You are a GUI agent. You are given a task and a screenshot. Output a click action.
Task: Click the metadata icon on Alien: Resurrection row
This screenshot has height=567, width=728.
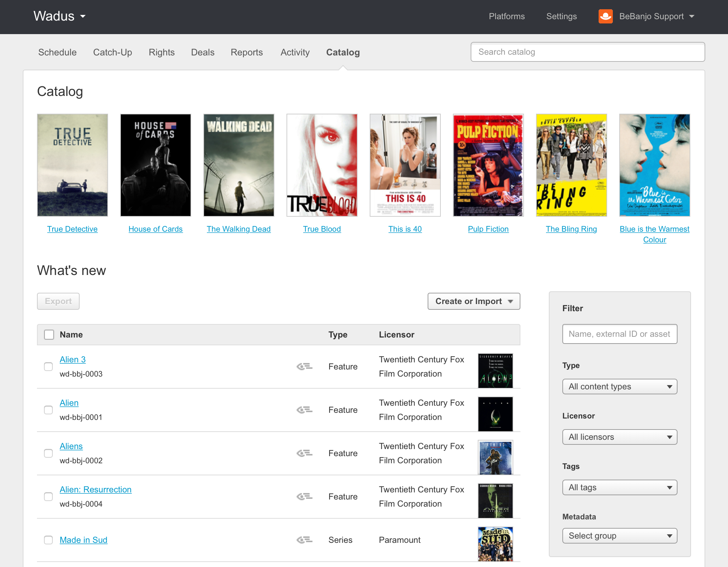[x=304, y=496]
